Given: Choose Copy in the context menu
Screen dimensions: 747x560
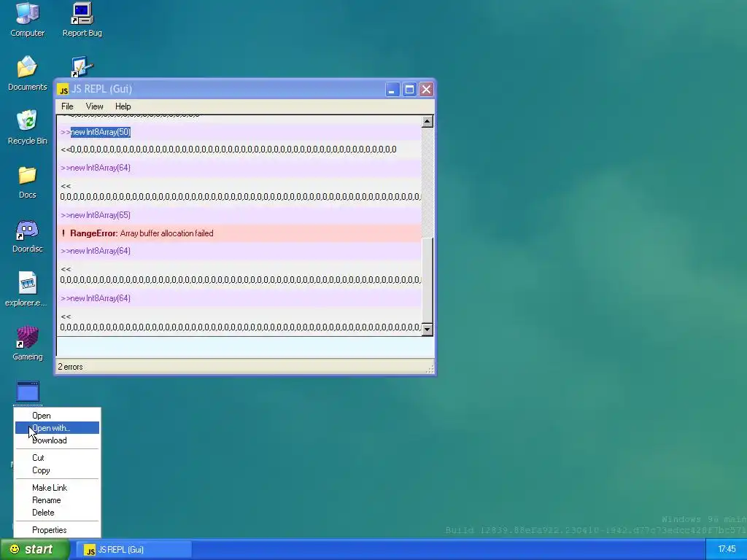Looking at the screenshot, I should click(57, 470).
